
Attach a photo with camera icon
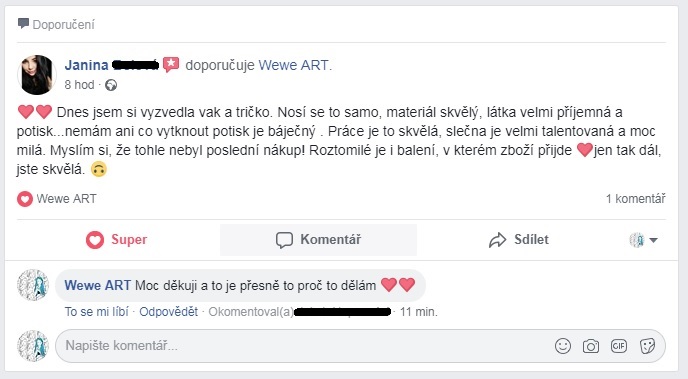(x=591, y=346)
